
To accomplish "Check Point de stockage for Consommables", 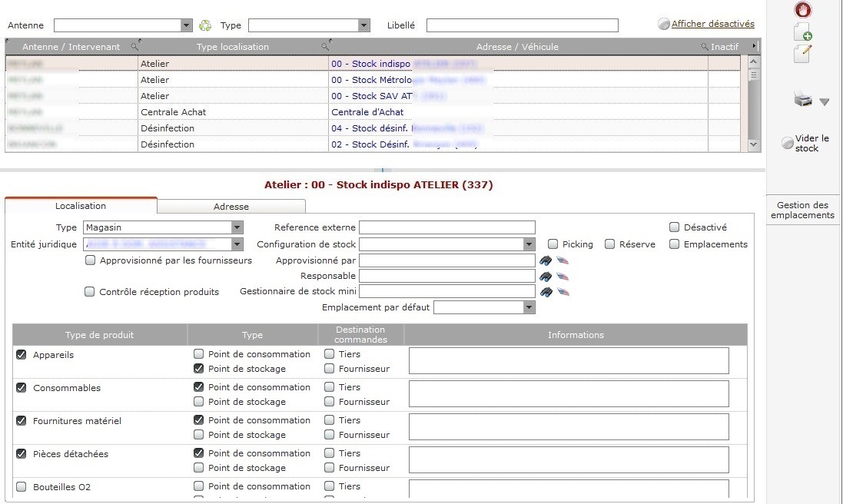I will tap(199, 401).
